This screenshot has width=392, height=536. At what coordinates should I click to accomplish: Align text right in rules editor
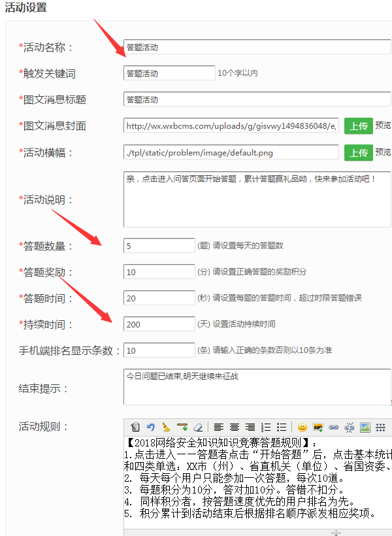click(250, 427)
